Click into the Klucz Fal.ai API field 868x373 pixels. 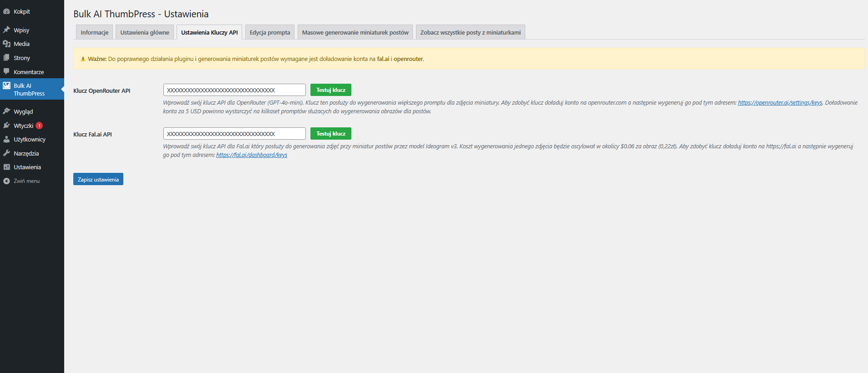pos(234,134)
